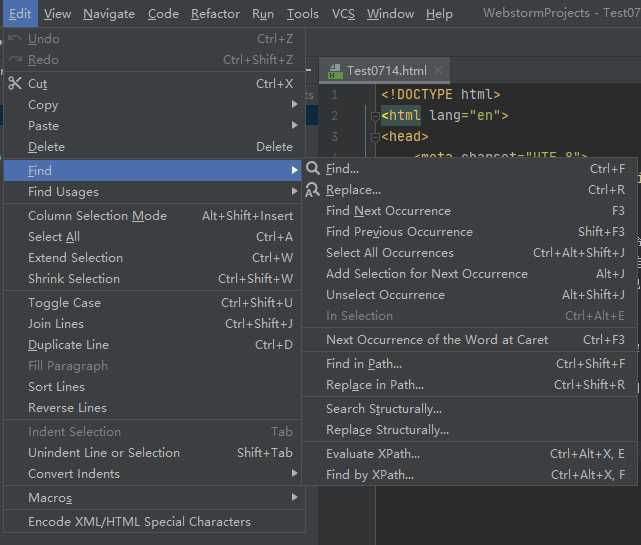Image resolution: width=641 pixels, height=545 pixels.
Task: Open the View menu
Action: (57, 14)
